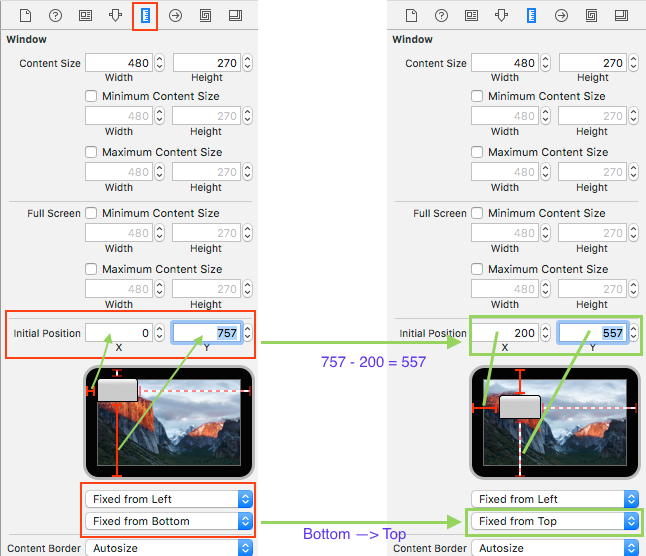Open Connections inspector arrow icon in right panel
646x556 pixels.
(x=561, y=15)
